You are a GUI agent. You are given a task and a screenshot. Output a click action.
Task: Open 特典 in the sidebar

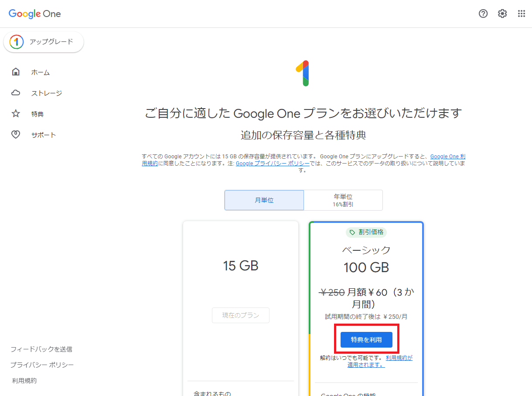click(38, 114)
